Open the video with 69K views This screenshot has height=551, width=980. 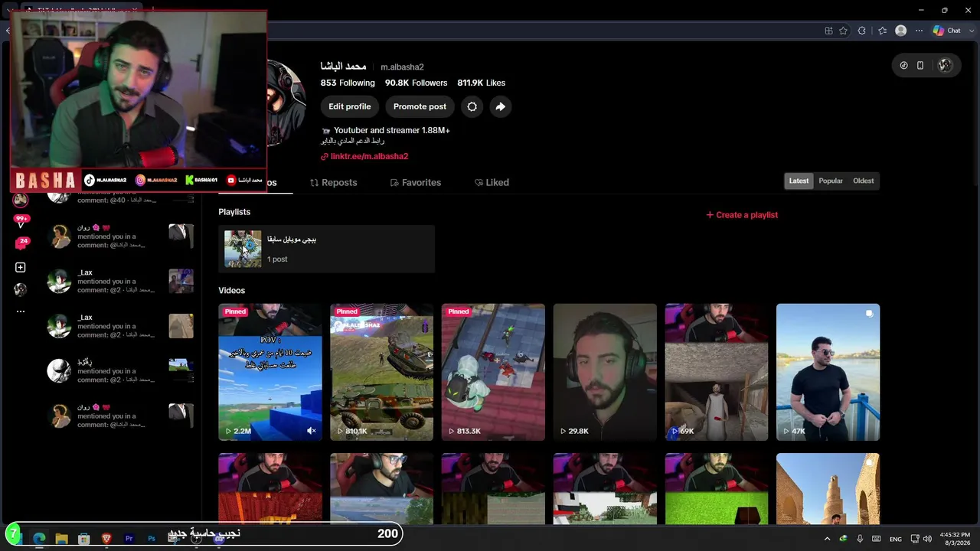tap(717, 372)
